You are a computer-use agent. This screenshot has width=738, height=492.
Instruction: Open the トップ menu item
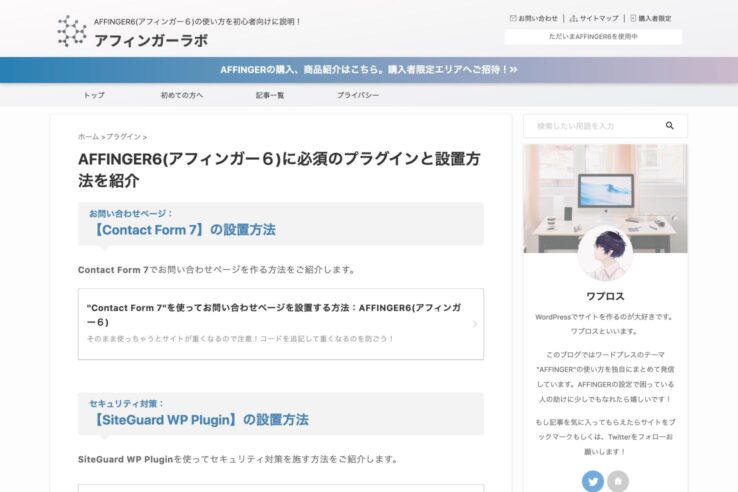94,95
